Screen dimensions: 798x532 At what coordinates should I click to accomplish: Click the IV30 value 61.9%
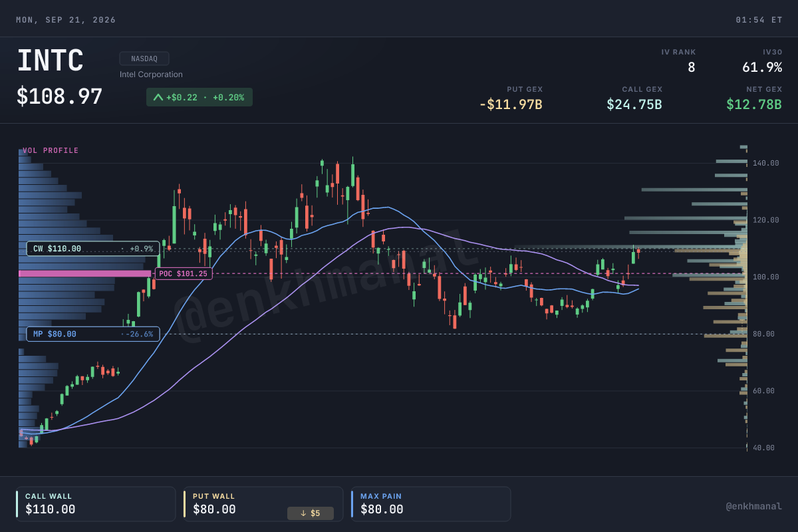pyautogui.click(x=762, y=67)
